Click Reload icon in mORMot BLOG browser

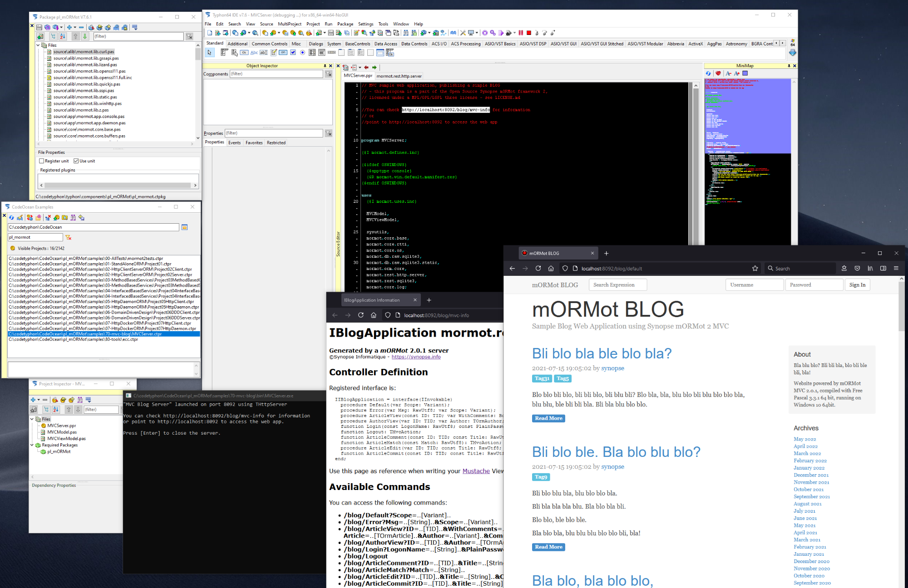point(538,268)
